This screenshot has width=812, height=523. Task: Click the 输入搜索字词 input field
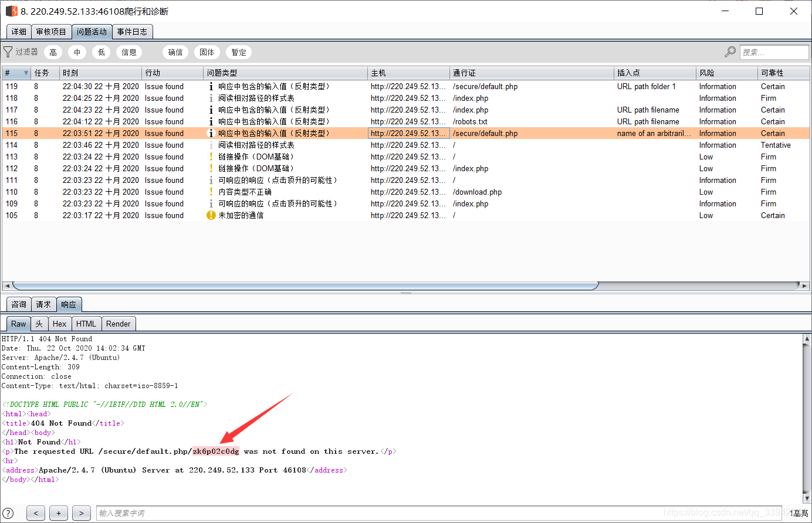point(440,513)
